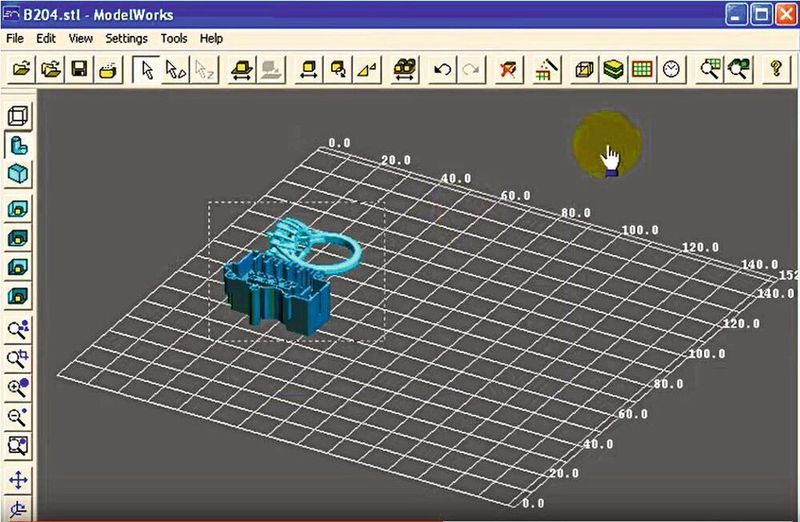Image resolution: width=800 pixels, height=522 pixels.
Task: Open the File menu
Action: click(15, 39)
